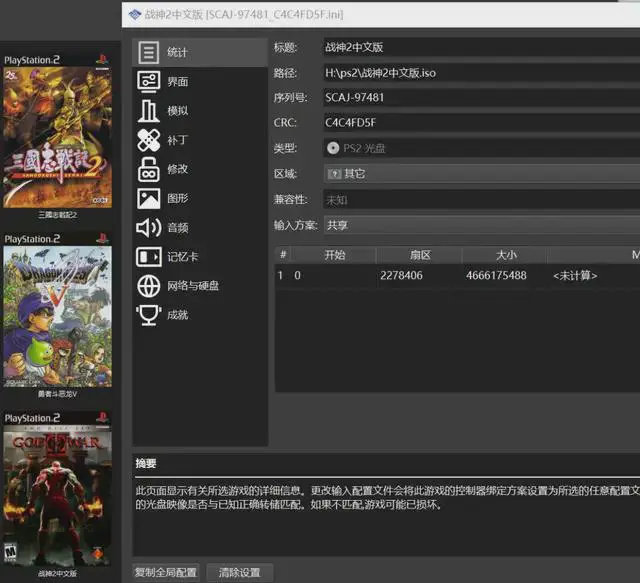This screenshot has width=640, height=583.
Task: Switch to 模拟 tab label
Action: tap(178, 111)
